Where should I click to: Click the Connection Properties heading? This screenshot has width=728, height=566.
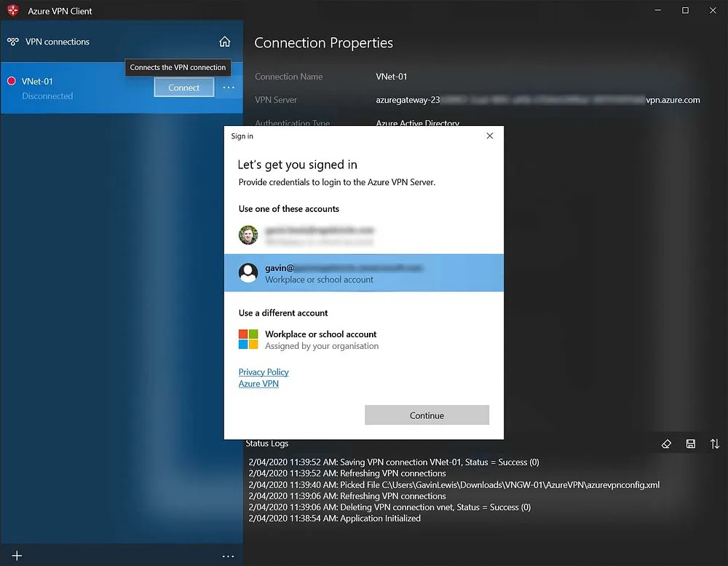click(324, 43)
